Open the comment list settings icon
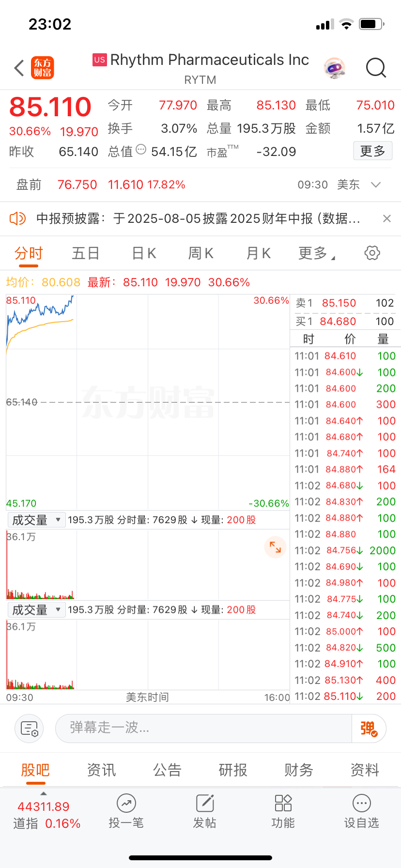401x868 pixels. click(x=29, y=728)
